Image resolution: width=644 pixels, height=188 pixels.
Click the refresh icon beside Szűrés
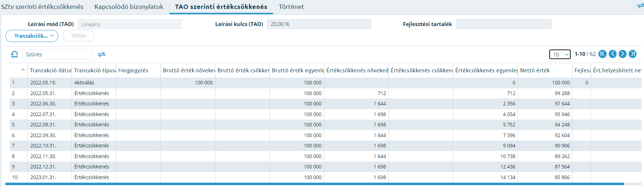click(x=14, y=54)
